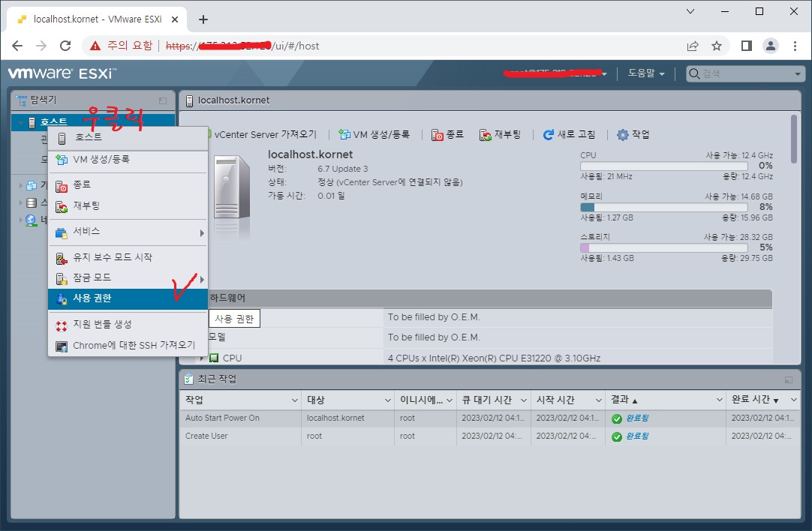Click 새로 고침 refresh toolbar icon
812x531 pixels.
pos(549,135)
